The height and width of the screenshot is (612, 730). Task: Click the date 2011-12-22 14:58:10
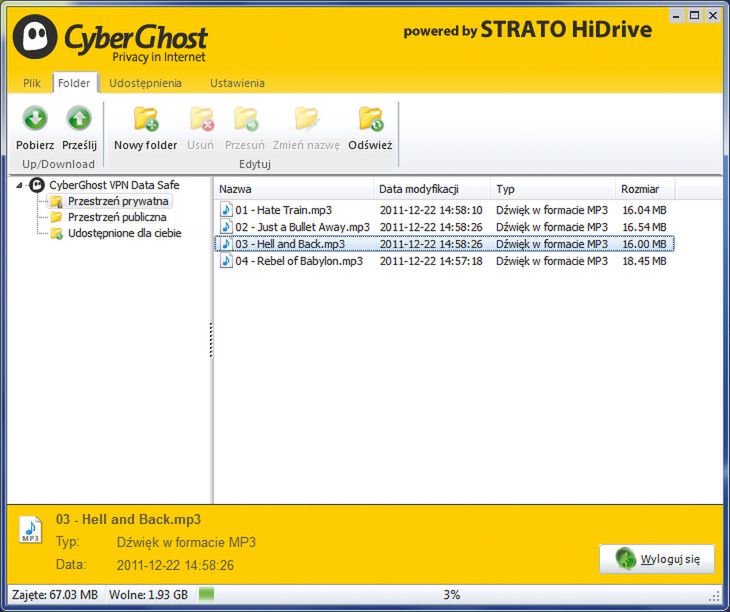coord(431,210)
